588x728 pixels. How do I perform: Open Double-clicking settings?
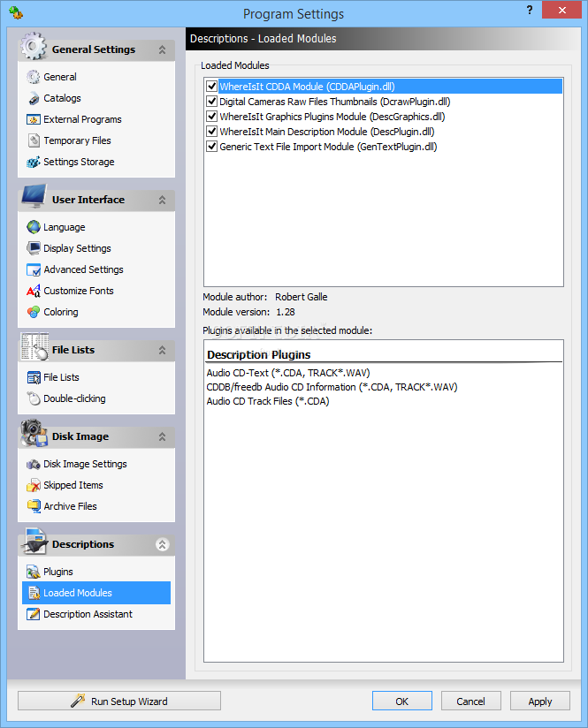click(x=74, y=398)
